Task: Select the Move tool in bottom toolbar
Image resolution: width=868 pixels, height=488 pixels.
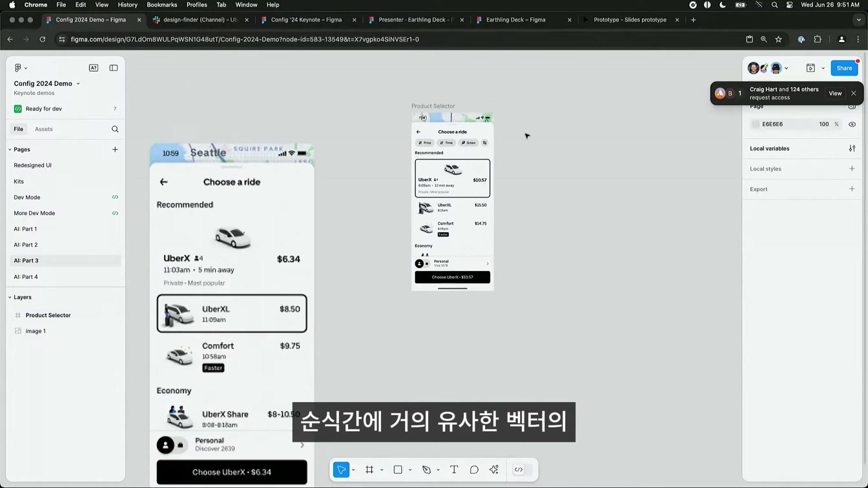Action: (x=341, y=470)
